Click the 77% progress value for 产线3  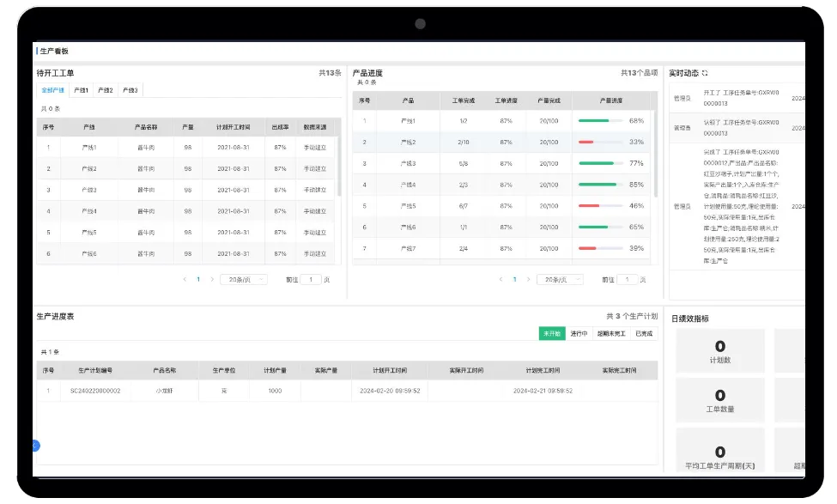click(636, 163)
